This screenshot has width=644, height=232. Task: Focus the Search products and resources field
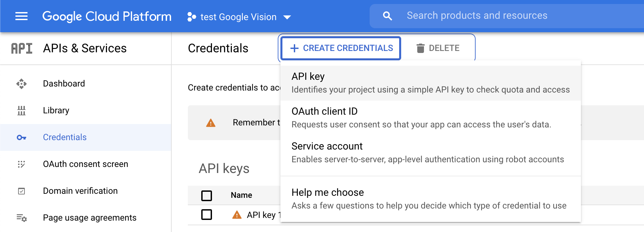[507, 16]
